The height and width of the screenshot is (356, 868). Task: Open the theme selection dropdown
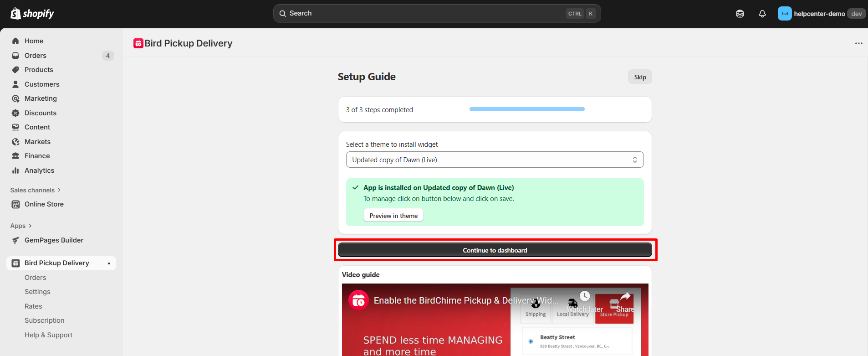pos(495,160)
